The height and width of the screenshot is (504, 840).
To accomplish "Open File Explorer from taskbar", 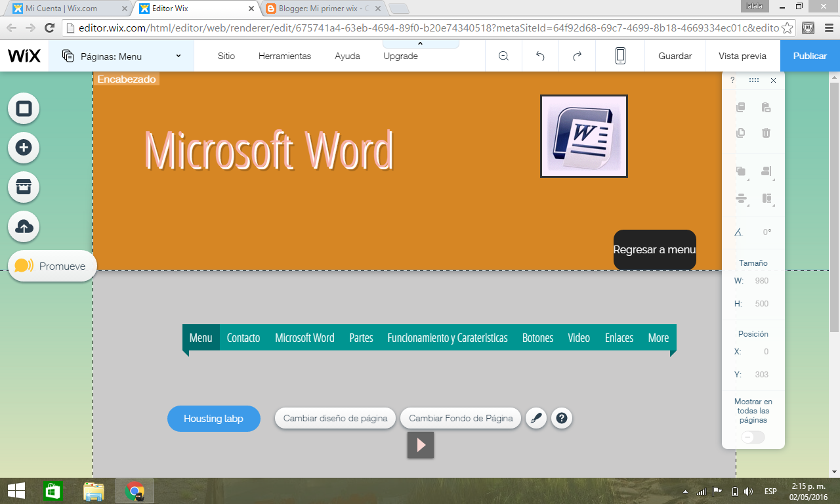I will click(x=94, y=491).
